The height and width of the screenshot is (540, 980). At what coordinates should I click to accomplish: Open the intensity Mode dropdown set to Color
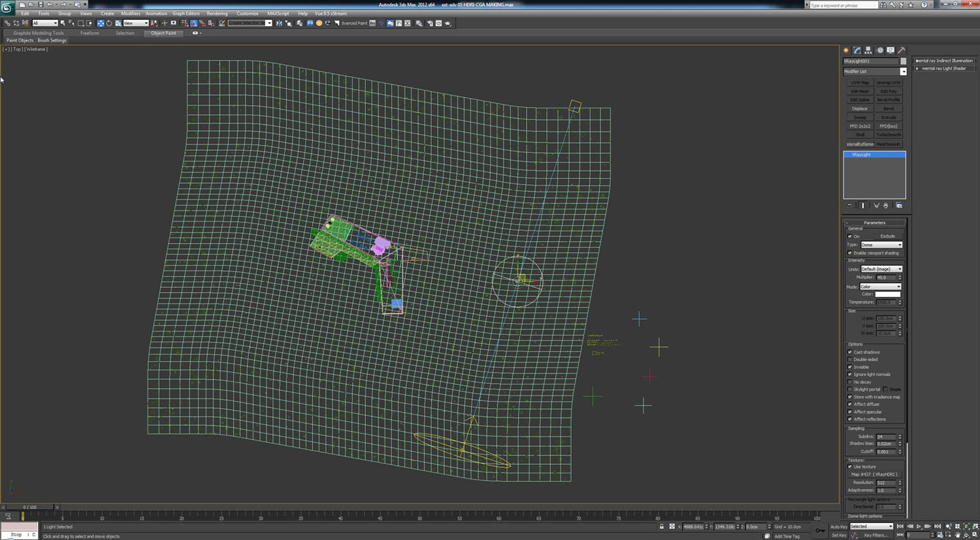pyautogui.click(x=881, y=287)
